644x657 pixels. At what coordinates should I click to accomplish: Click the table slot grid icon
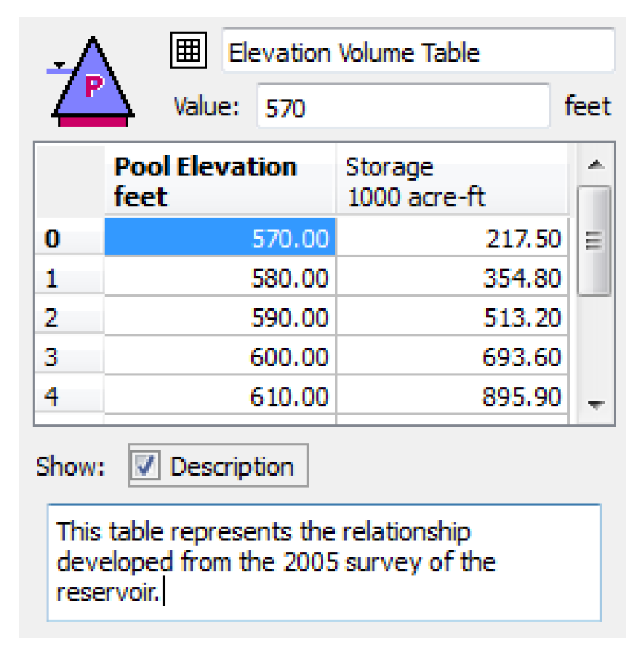[190, 51]
